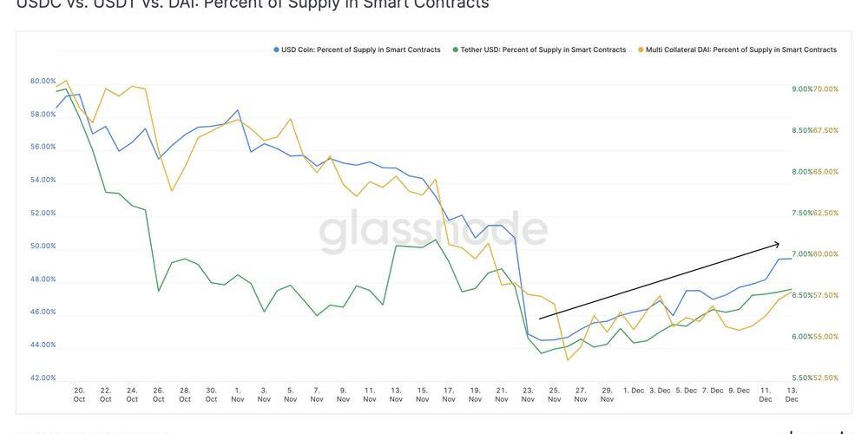Click the black trend arrow head

[777, 244]
